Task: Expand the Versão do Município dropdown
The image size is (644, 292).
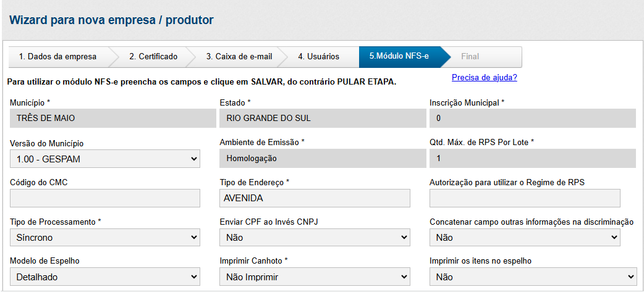Action: point(105,159)
